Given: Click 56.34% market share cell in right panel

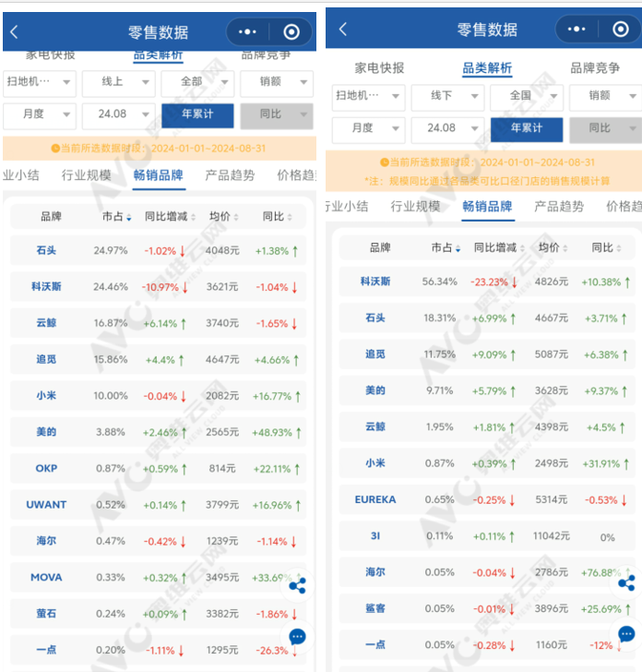Looking at the screenshot, I should (440, 282).
